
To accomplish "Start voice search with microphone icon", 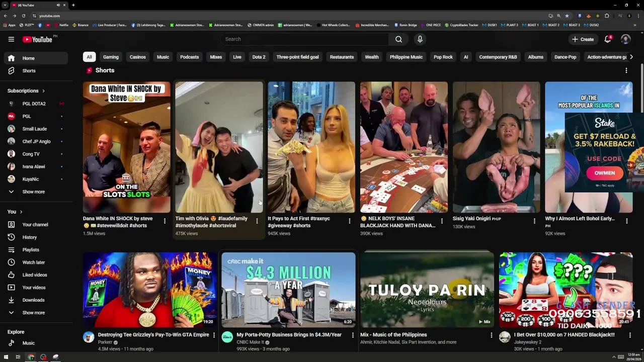I will point(420,39).
